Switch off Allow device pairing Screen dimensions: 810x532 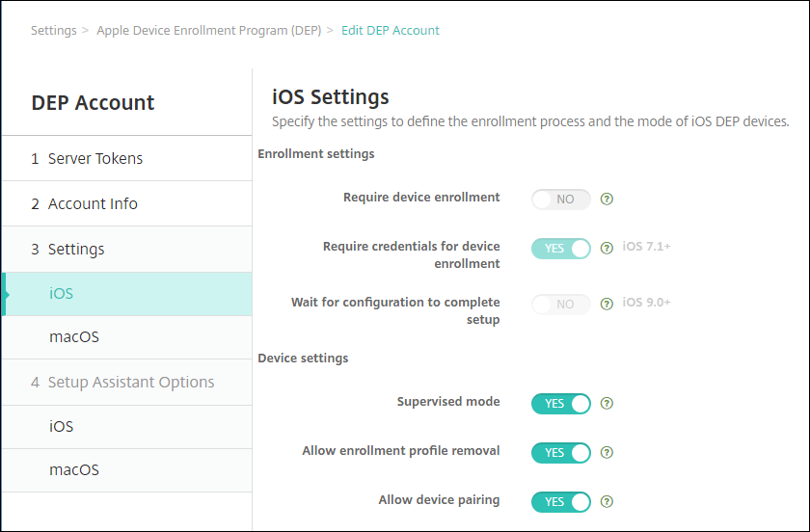[x=560, y=501]
